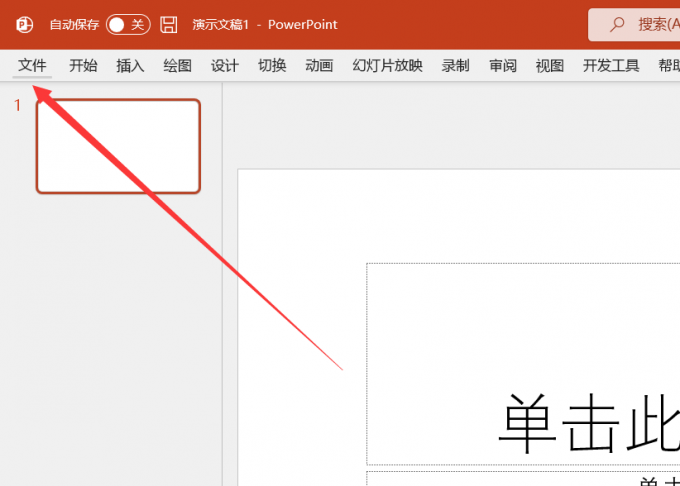Click the title placeholder 单击此 text

pyautogui.click(x=589, y=423)
